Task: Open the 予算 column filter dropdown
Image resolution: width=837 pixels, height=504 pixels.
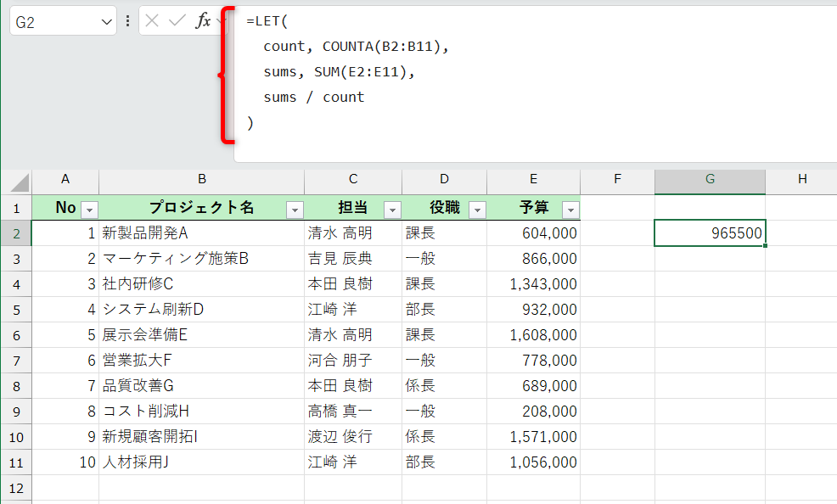Action: click(569, 208)
